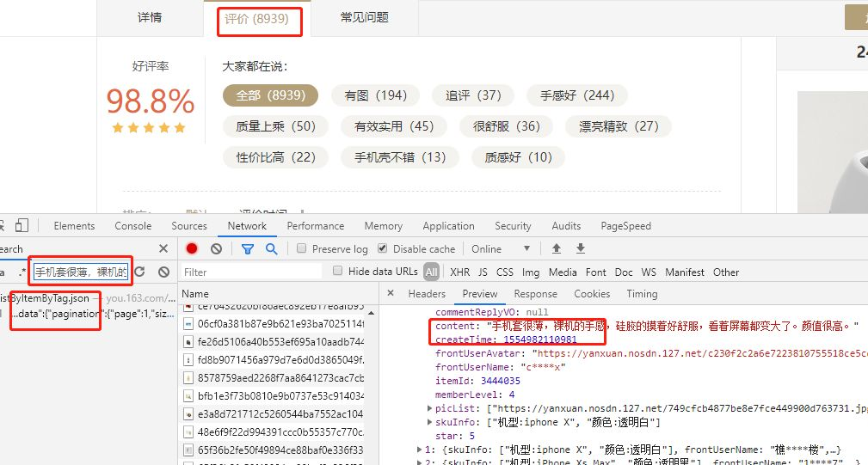868x465 pixels.
Task: Switch to the Memory panel
Action: point(383,225)
